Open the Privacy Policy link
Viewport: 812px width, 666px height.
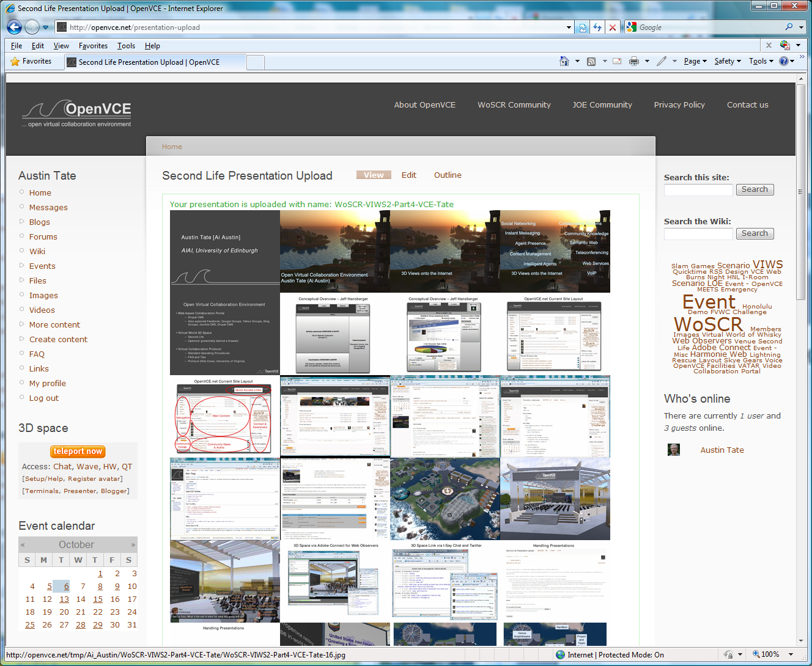(x=679, y=105)
